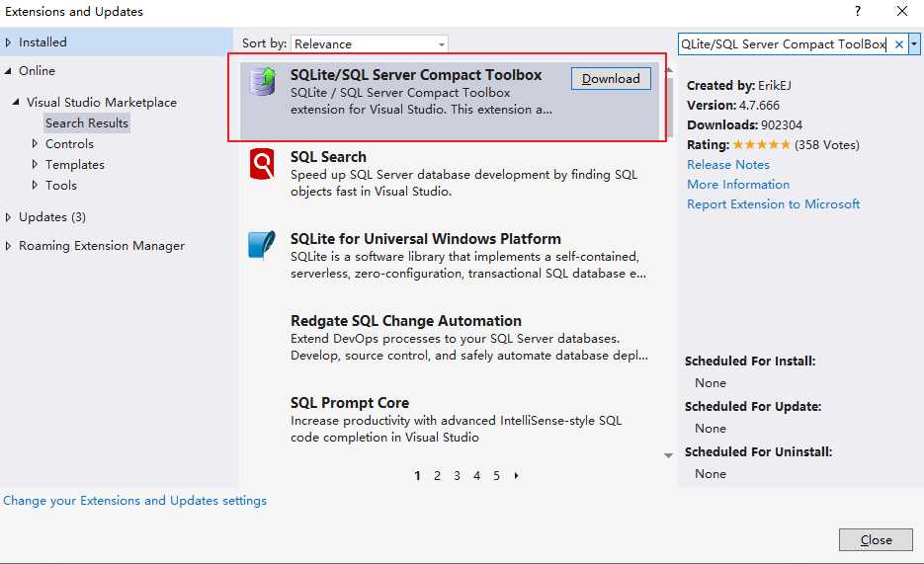Viewport: 924px width, 564px height.
Task: Go to results page 2
Action: 437,476
